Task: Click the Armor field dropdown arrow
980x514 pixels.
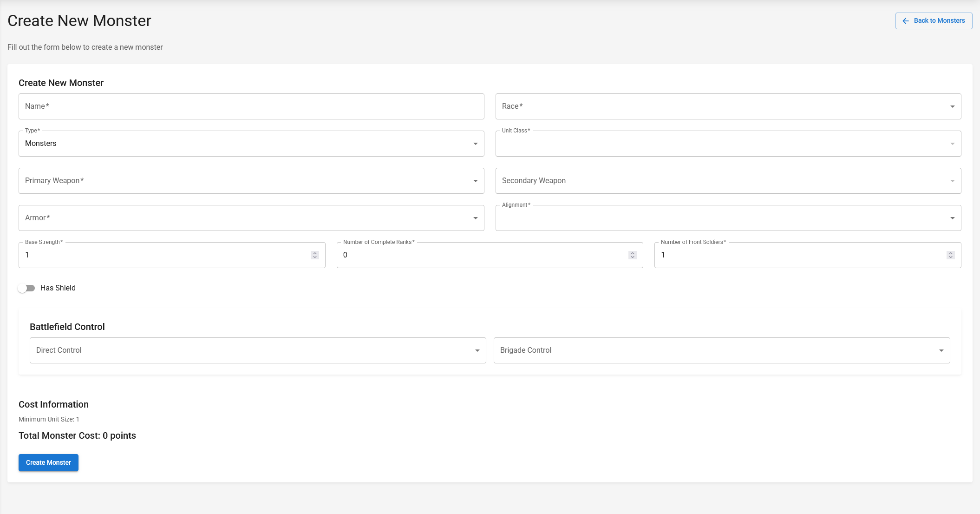Action: pos(475,218)
